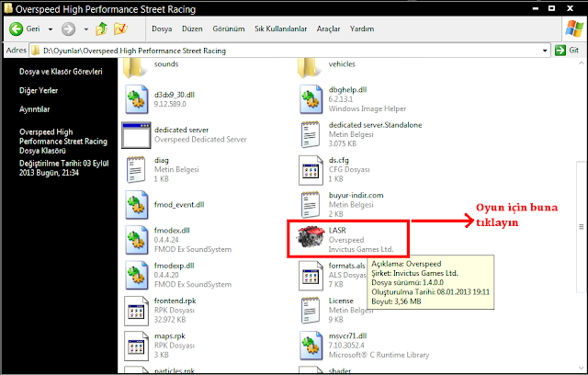Expand Dosya ve Klasör Görevleri panel

61,72
